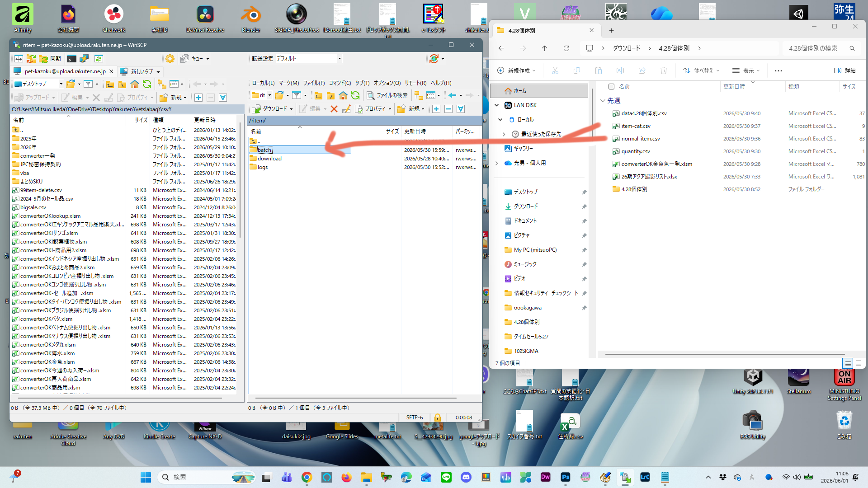Open the コマンド(C) menu
This screenshot has height=488, width=868.
[340, 83]
